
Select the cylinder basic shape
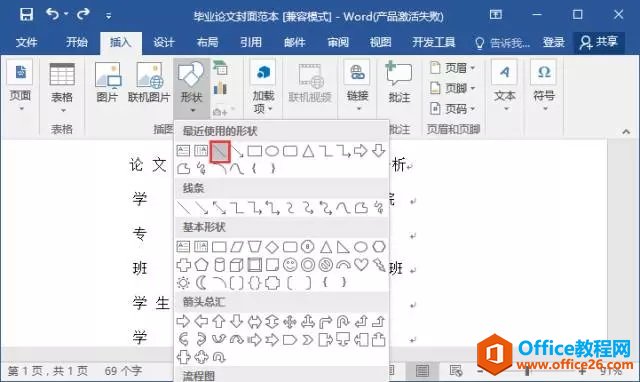219,265
